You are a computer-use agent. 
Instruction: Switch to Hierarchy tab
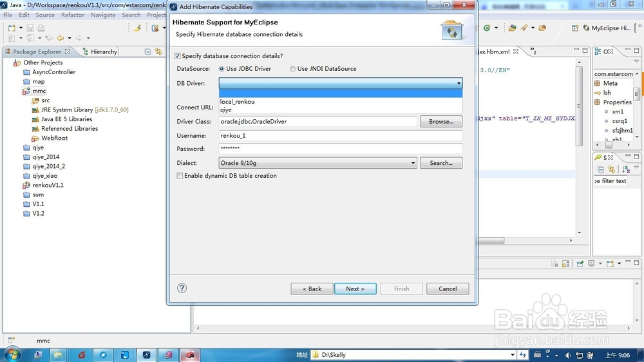100,52
